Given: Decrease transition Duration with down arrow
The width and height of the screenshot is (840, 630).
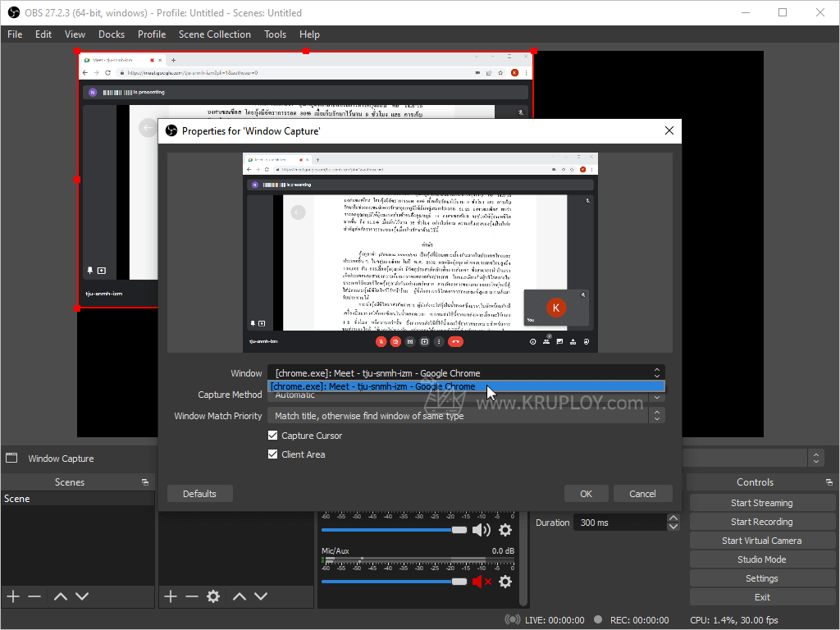Looking at the screenshot, I should click(x=673, y=527).
